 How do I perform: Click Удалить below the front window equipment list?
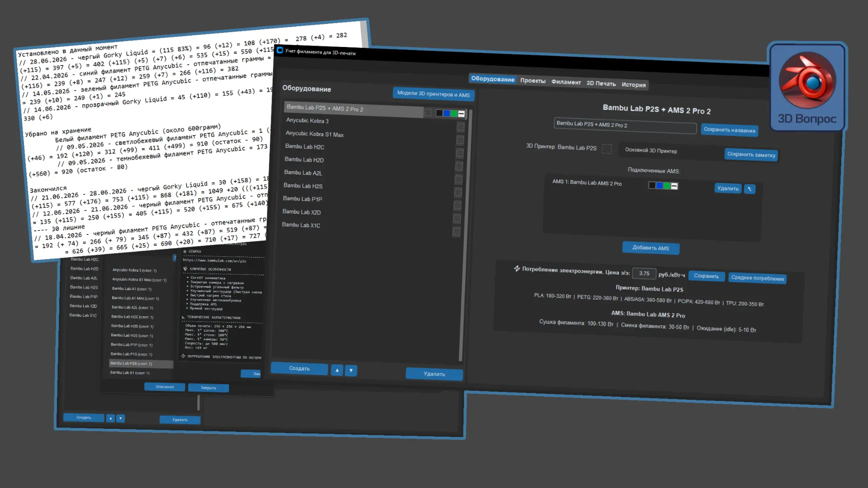(x=434, y=374)
